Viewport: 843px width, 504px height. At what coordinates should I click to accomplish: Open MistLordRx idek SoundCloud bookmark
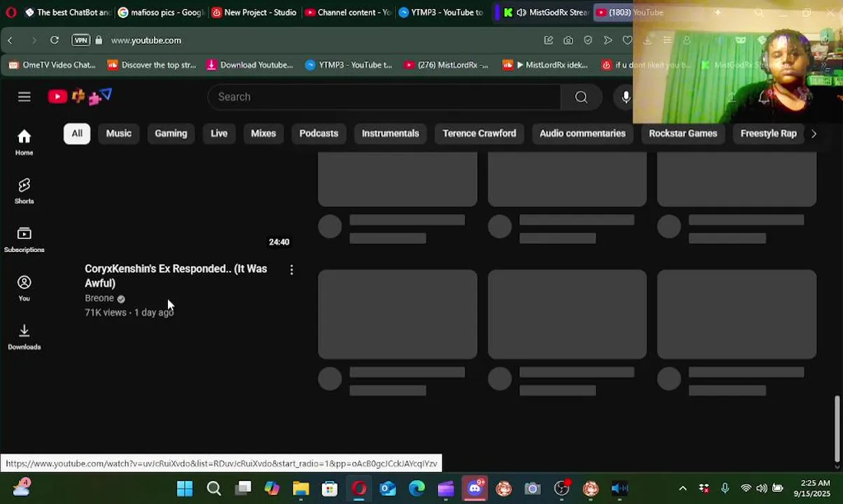tap(545, 64)
